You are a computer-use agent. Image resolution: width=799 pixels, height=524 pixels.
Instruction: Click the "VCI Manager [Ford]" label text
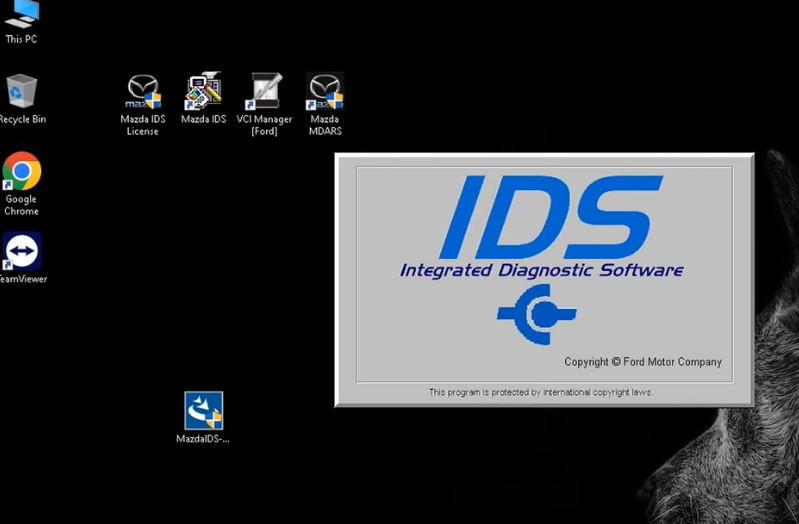tap(264, 125)
